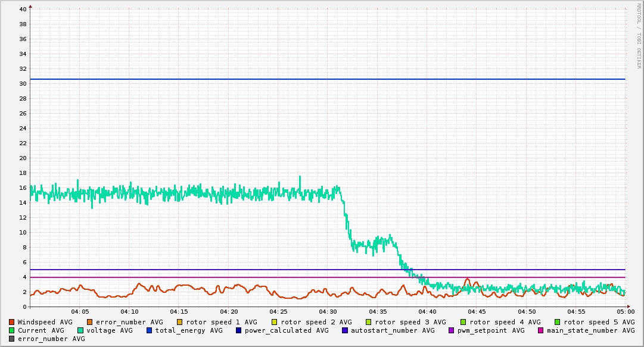The image size is (644, 347).
Task: Click the 40 value on the vertical axis
Action: [23, 10]
